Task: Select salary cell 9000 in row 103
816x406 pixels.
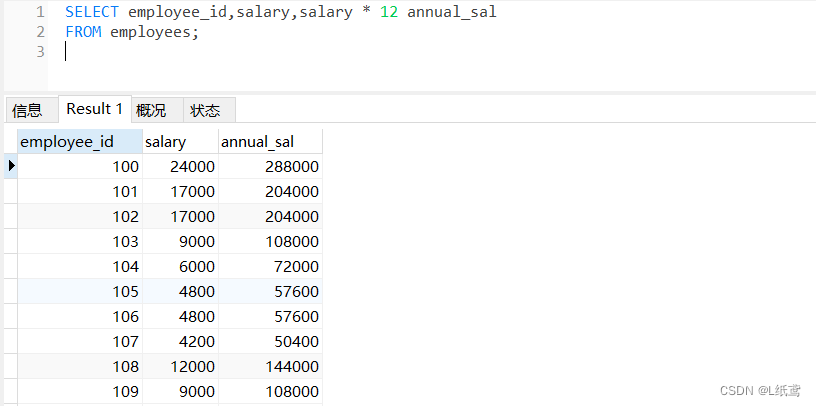Action: coord(180,242)
